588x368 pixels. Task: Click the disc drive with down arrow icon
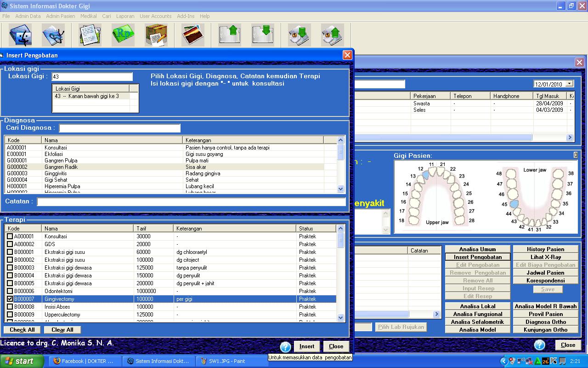(x=300, y=35)
